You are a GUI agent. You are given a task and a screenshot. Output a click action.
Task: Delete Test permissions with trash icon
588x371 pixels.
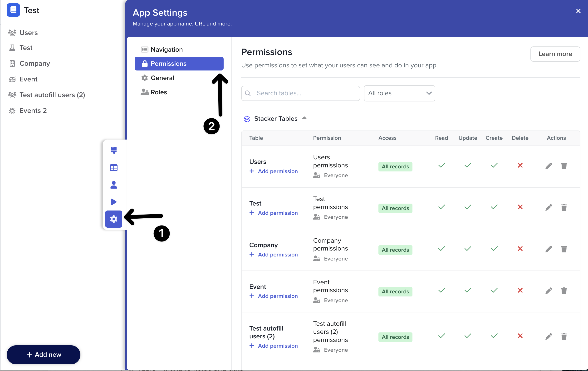click(x=564, y=208)
